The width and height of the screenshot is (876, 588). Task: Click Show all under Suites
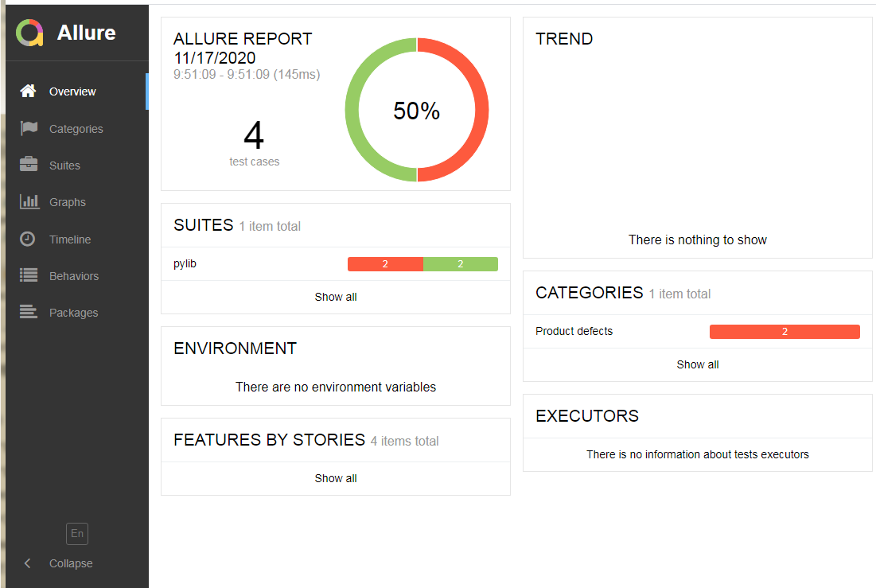point(335,297)
